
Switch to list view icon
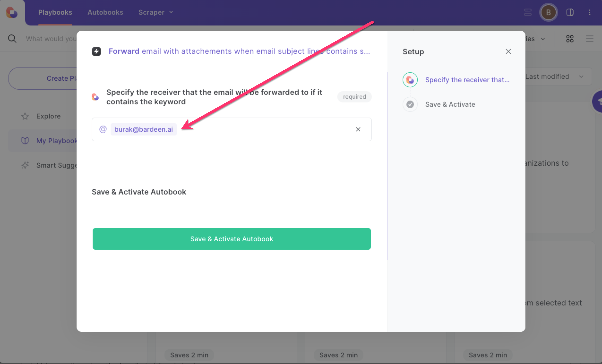pyautogui.click(x=590, y=38)
